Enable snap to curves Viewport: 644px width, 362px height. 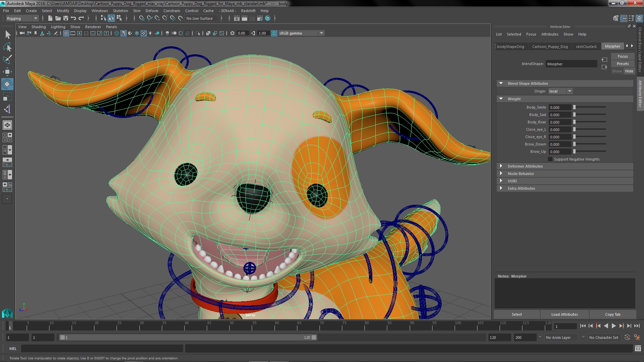[150, 18]
